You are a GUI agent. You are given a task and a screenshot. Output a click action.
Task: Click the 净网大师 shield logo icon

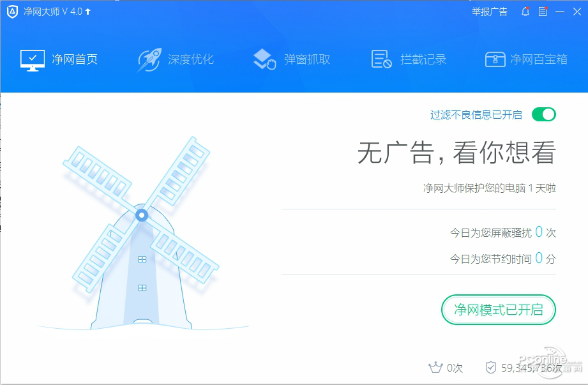(12, 12)
